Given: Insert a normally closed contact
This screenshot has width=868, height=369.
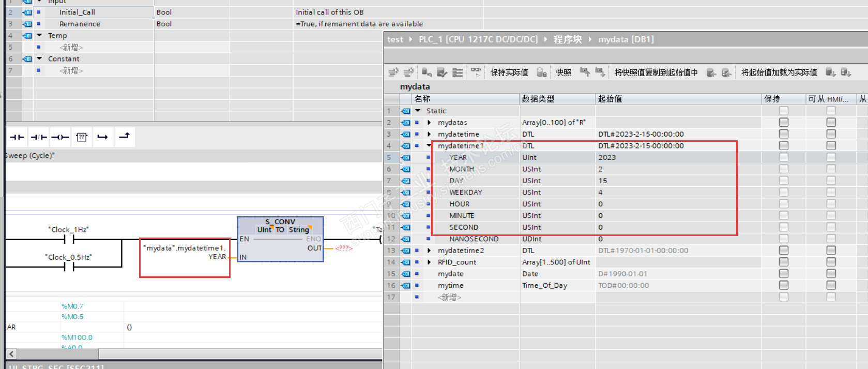Looking at the screenshot, I should (x=39, y=137).
